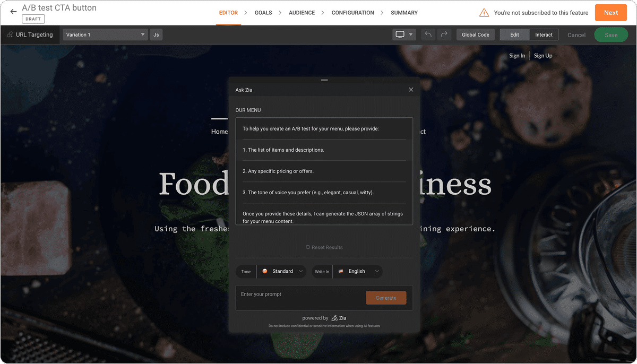Screen dimensions: 637x364
Task: Click the warning triangle icon
Action: (484, 13)
